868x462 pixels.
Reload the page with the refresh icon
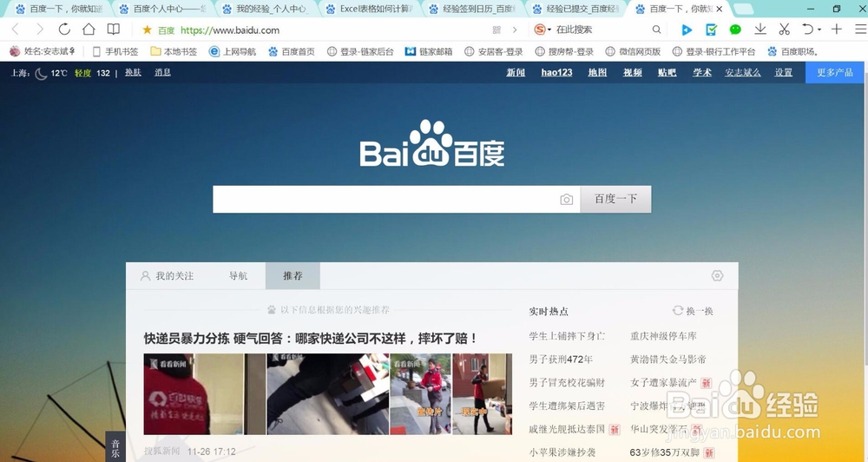pyautogui.click(x=64, y=30)
